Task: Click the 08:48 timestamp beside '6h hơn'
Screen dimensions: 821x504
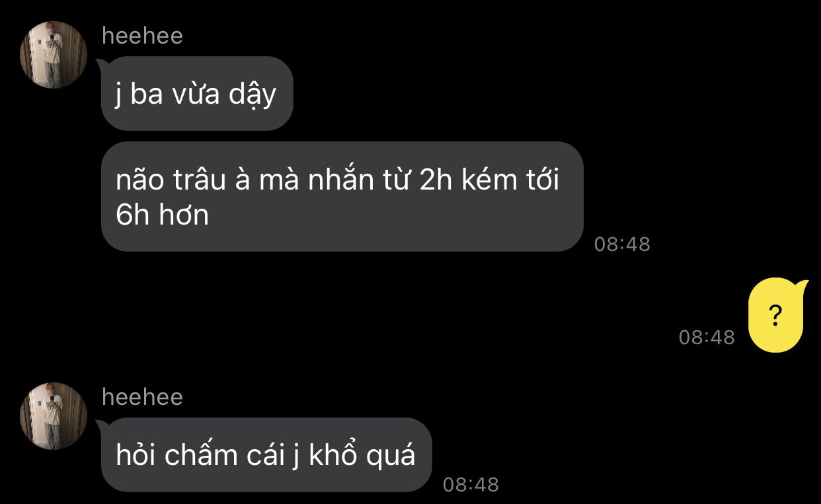Action: point(622,244)
